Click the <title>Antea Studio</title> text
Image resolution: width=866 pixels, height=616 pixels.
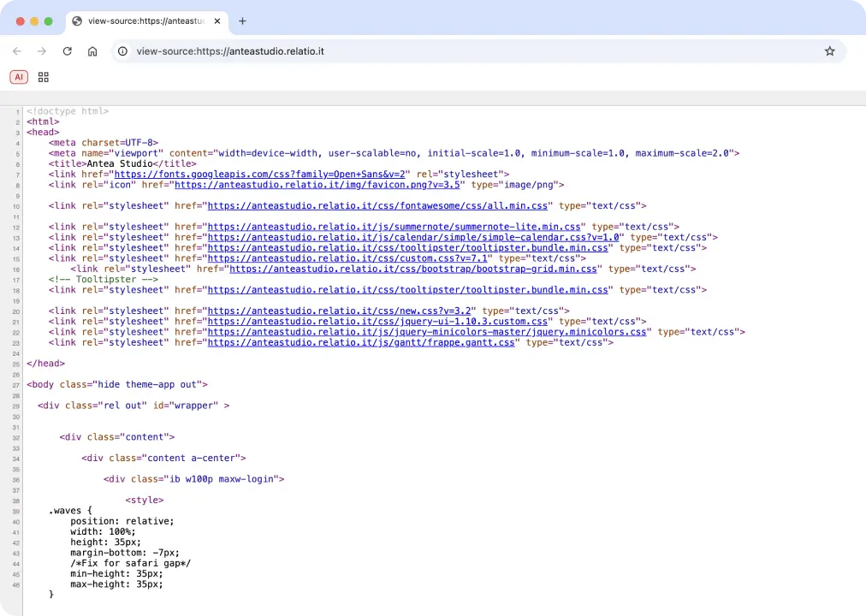(122, 164)
